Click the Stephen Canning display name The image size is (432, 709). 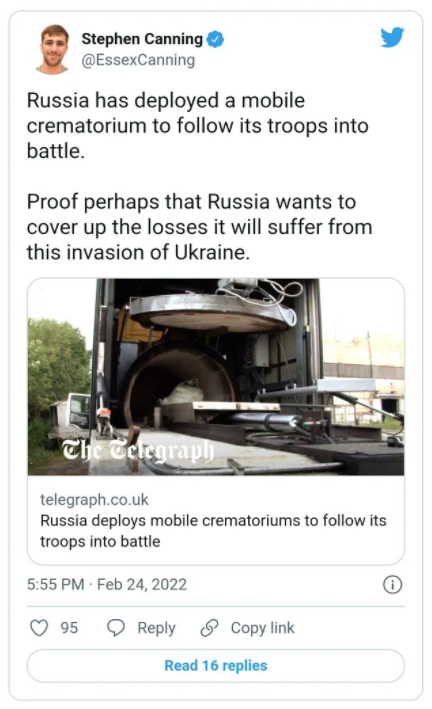click(x=142, y=39)
